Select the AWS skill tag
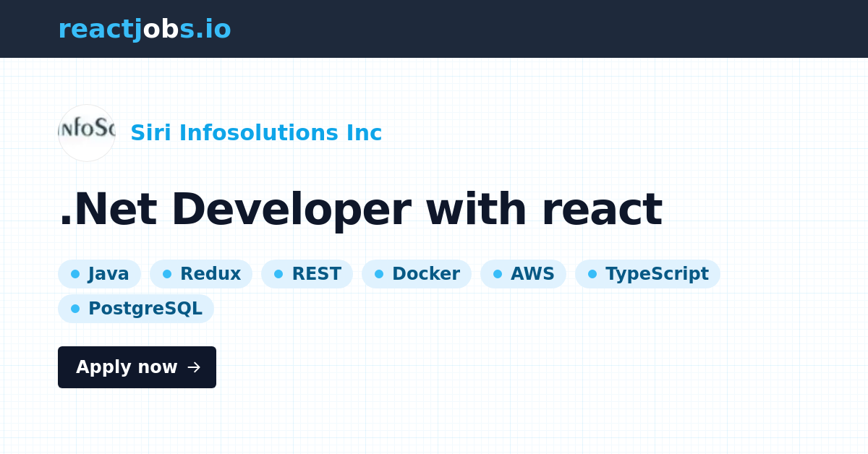This screenshot has width=868, height=454. tap(523, 274)
